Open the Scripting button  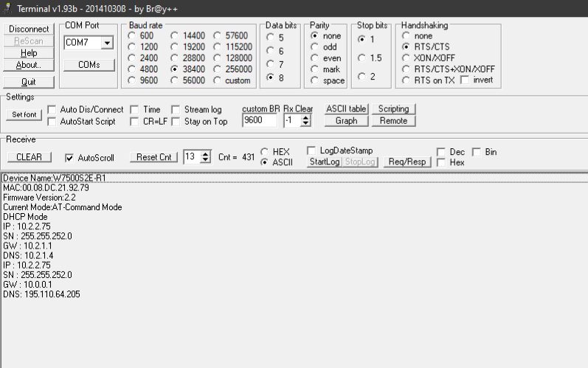[393, 108]
